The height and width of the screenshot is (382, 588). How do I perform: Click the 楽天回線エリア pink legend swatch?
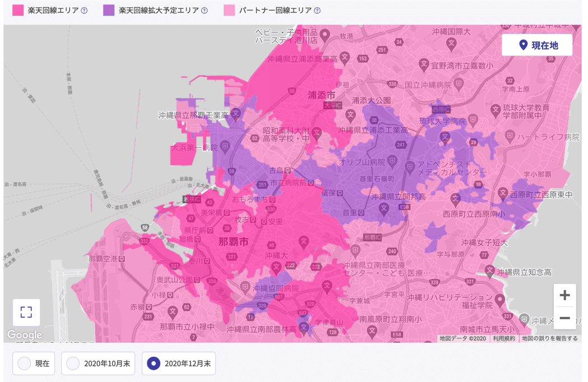coord(18,10)
